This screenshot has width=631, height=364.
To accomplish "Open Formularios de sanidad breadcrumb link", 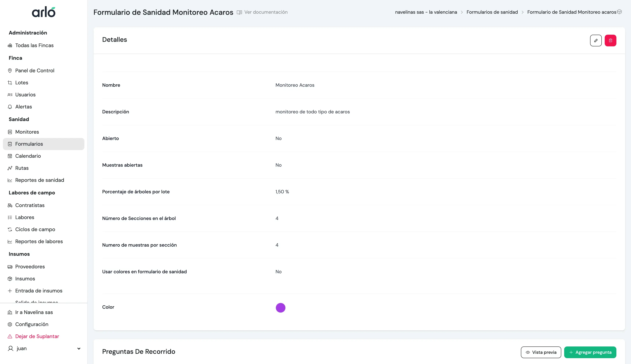I will 492,12.
